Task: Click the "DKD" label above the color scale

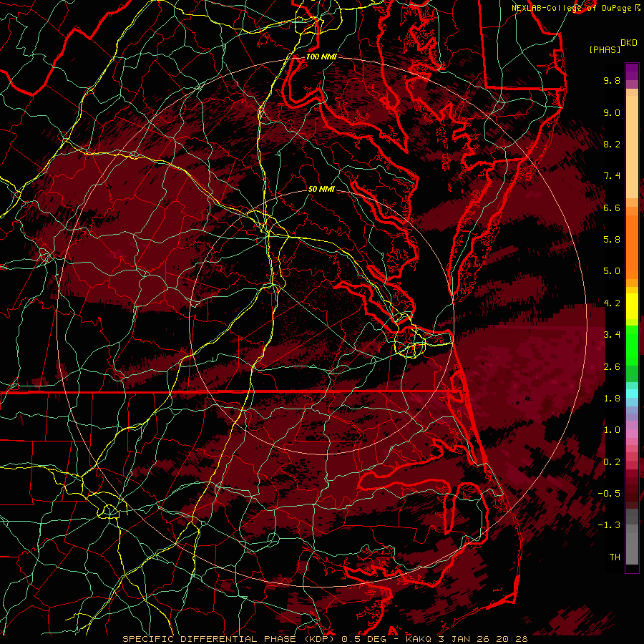Action: click(628, 43)
